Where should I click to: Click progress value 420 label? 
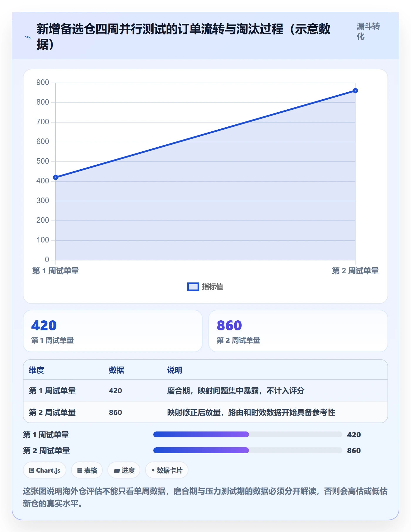pyautogui.click(x=354, y=435)
